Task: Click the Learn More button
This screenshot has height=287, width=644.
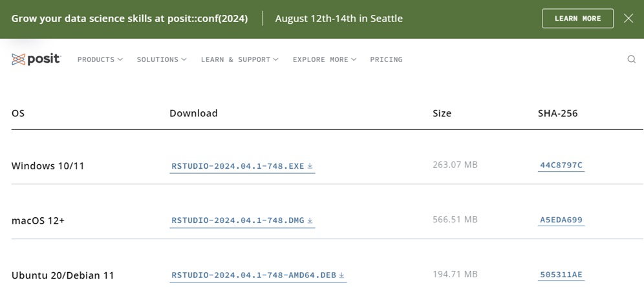Action: pos(577,19)
